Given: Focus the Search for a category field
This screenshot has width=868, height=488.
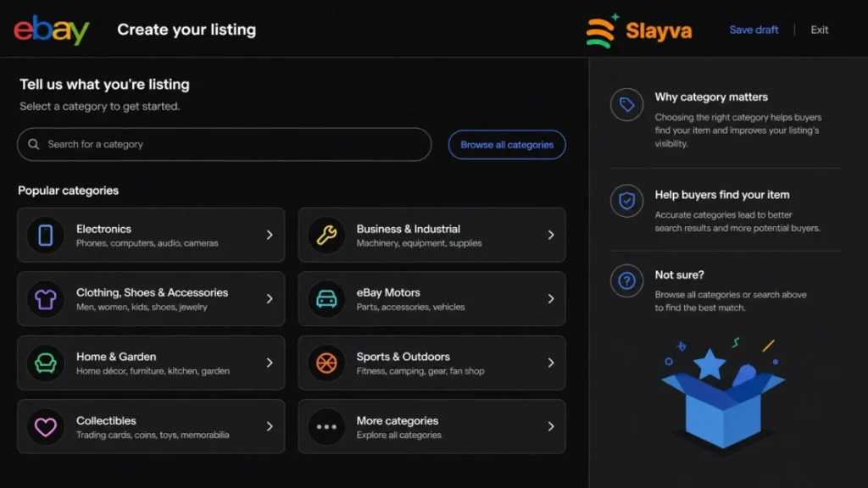Looking at the screenshot, I should tap(224, 144).
